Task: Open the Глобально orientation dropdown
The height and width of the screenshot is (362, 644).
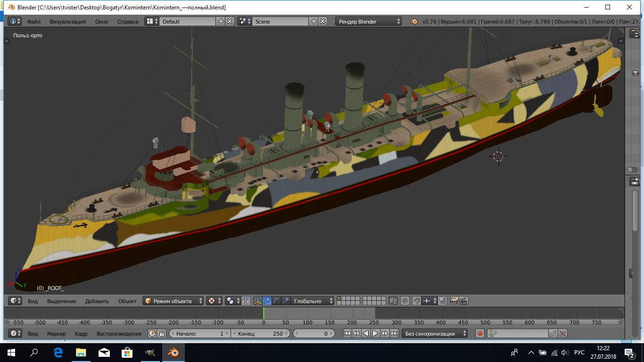Action: 312,301
